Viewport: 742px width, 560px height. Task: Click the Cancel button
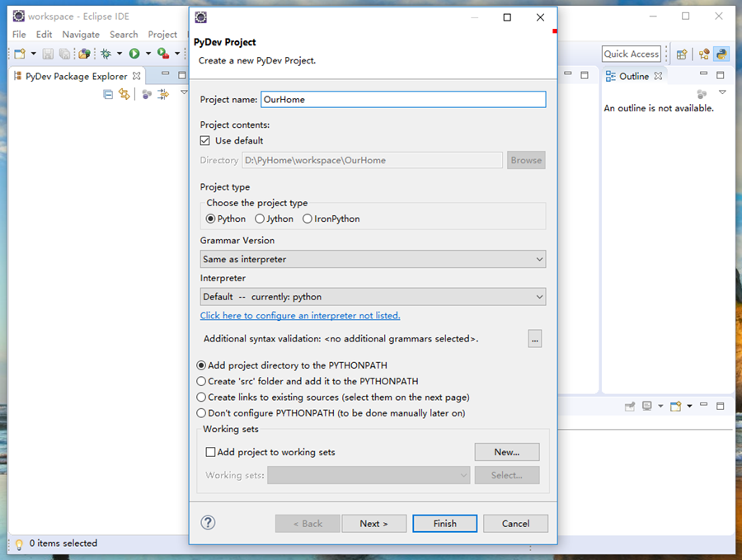(516, 524)
